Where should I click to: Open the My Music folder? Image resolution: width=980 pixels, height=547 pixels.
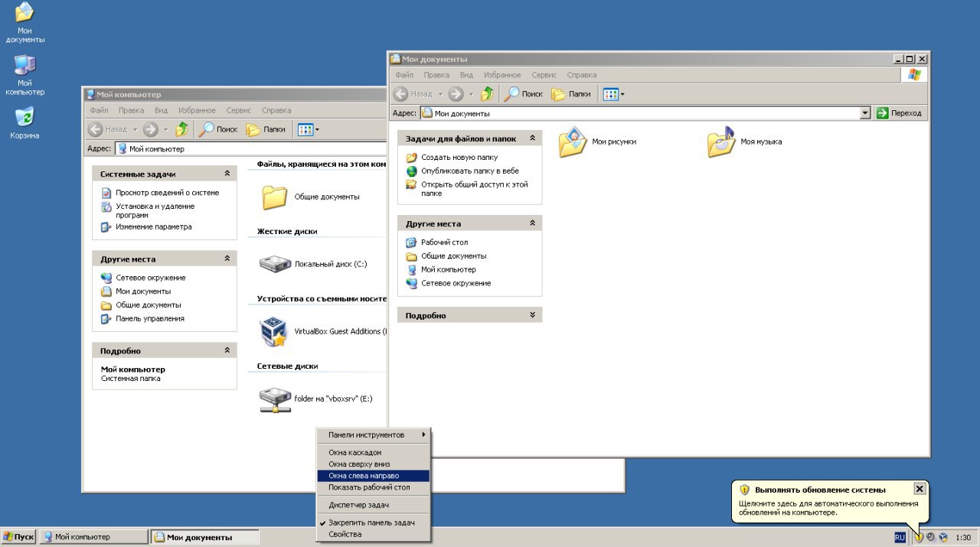pos(745,142)
